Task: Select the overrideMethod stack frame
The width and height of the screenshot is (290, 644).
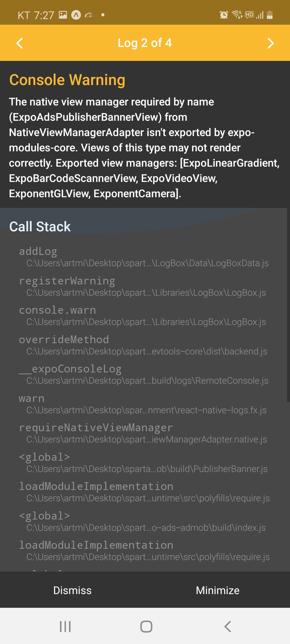Action: click(144, 345)
